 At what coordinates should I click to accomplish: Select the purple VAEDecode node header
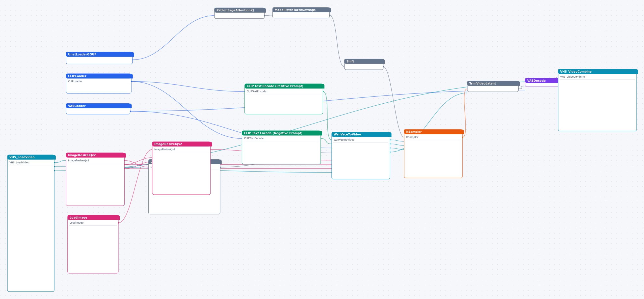[x=541, y=81]
